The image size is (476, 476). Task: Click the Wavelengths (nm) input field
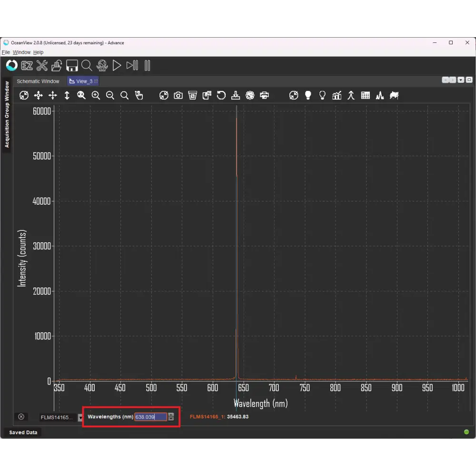pyautogui.click(x=150, y=417)
